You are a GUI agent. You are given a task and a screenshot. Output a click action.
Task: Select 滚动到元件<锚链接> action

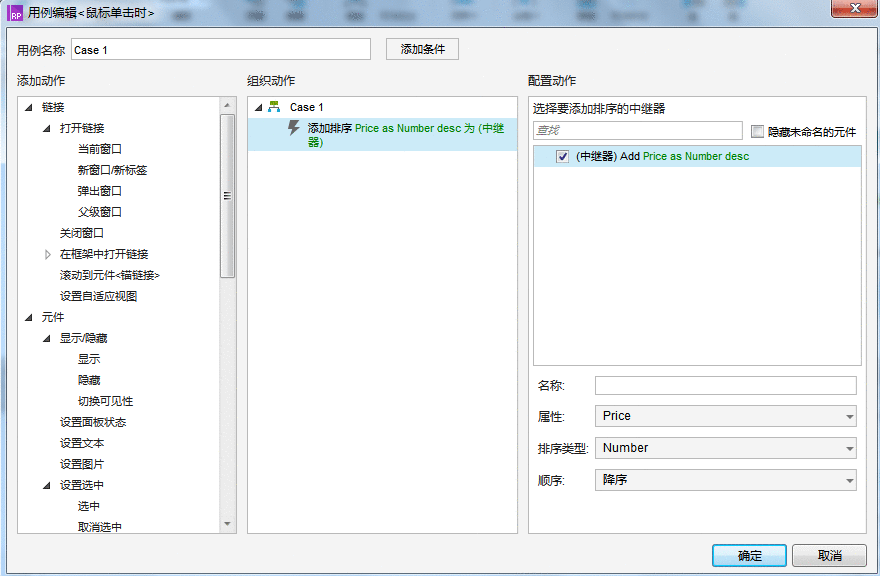pos(109,275)
